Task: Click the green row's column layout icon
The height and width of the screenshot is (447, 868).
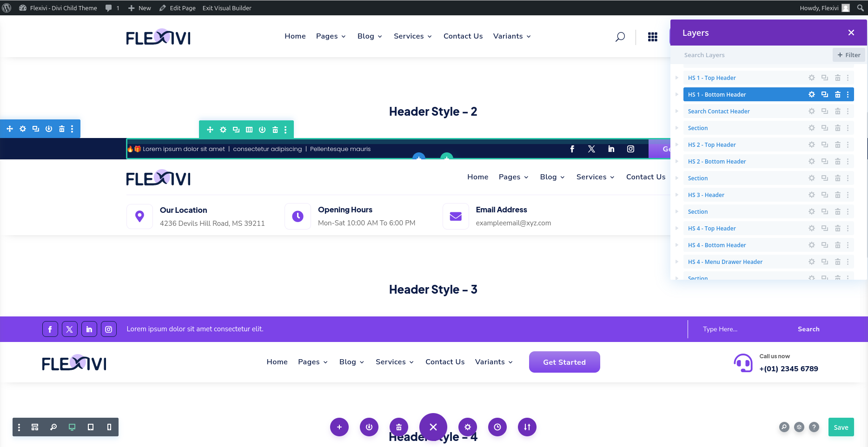Action: pos(249,130)
